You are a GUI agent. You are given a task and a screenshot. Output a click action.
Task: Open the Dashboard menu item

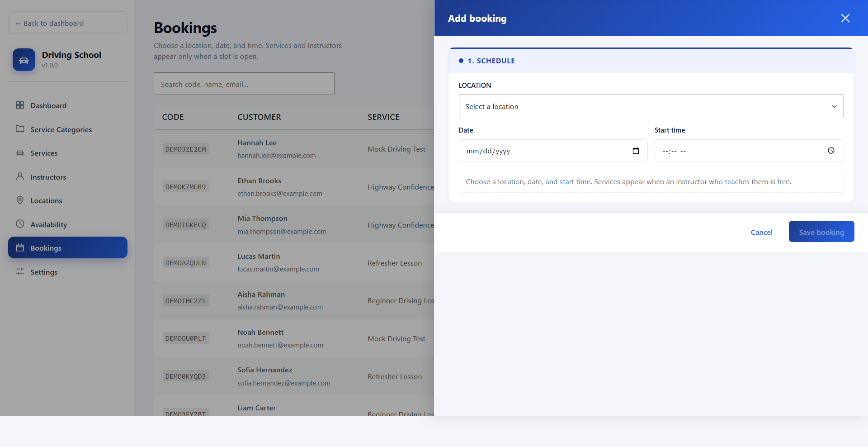click(68, 105)
